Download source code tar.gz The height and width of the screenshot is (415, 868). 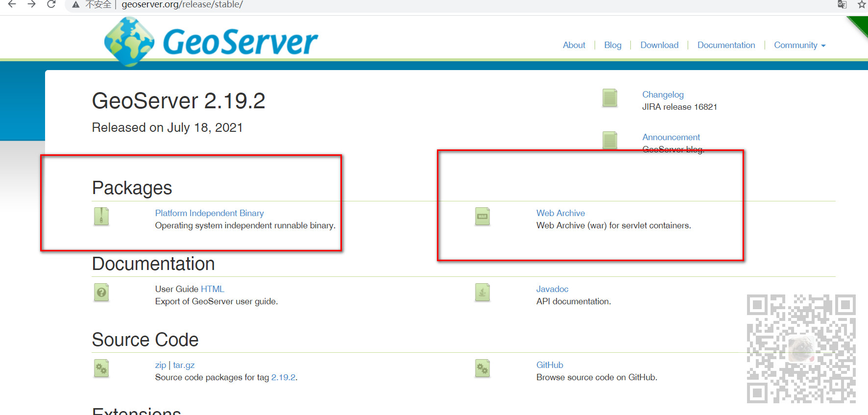point(184,365)
